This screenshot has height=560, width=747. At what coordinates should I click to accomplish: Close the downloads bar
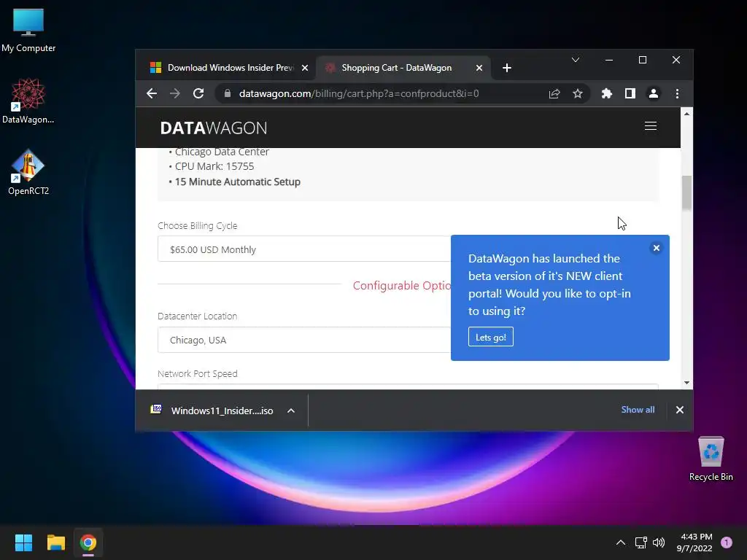pyautogui.click(x=680, y=410)
